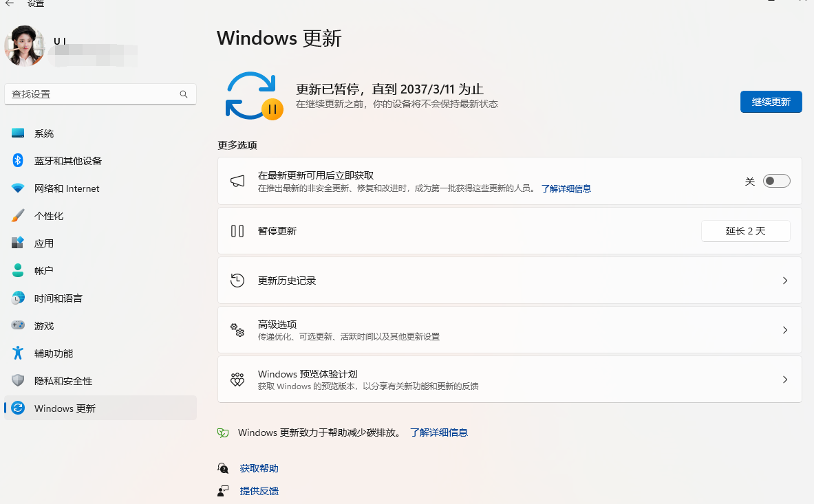This screenshot has width=814, height=504.
Task: Open 网络和 Internet settings
Action: (100, 188)
